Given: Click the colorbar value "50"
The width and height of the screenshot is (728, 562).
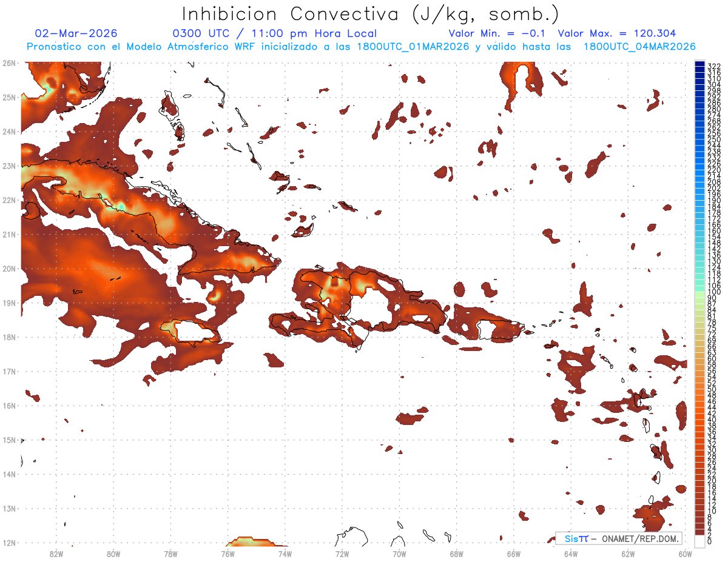Looking at the screenshot, I should coord(712,389).
